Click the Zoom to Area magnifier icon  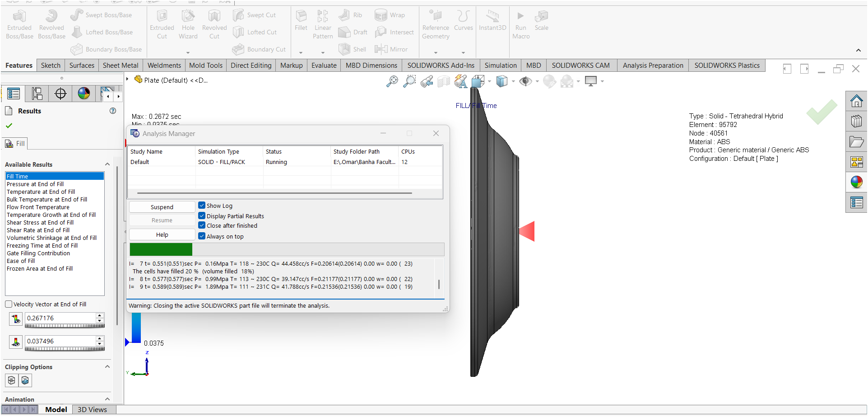click(409, 81)
